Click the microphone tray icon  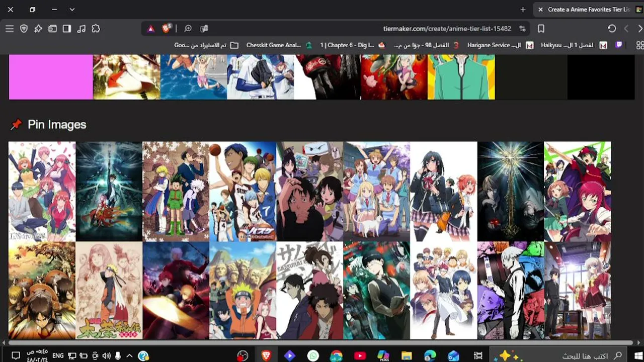click(118, 355)
